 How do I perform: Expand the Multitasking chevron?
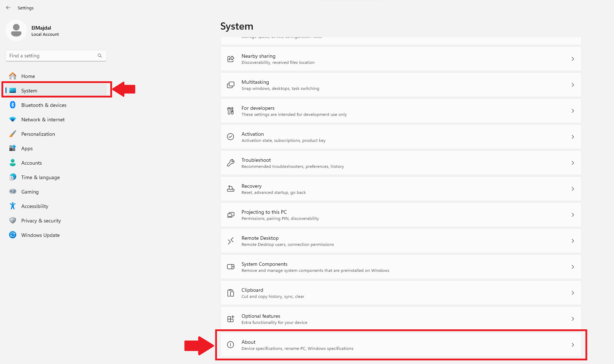tap(573, 85)
